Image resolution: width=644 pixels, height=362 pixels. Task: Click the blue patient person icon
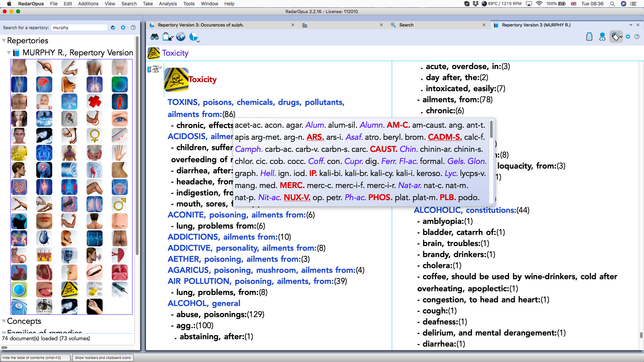602,37
